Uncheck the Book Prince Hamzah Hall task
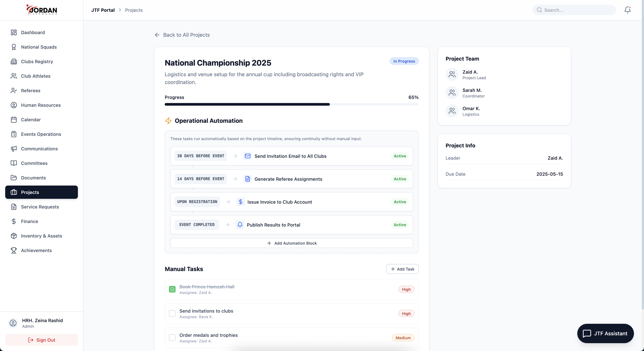Screen dimensions: 644x351 pos(172,289)
